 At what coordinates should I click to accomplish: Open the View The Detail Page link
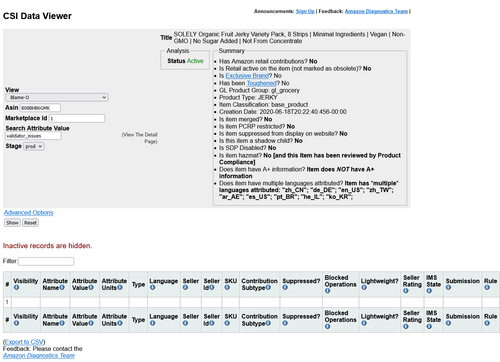coord(139,138)
